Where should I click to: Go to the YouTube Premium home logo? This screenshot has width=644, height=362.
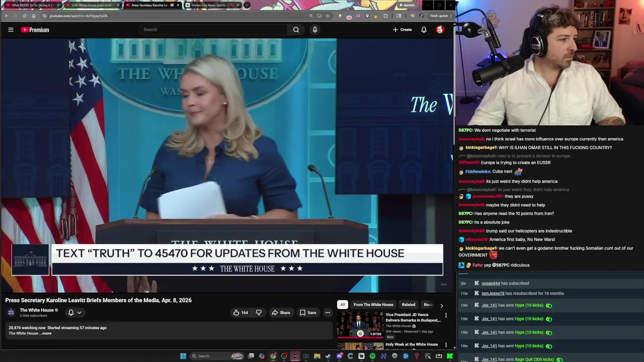pos(35,30)
